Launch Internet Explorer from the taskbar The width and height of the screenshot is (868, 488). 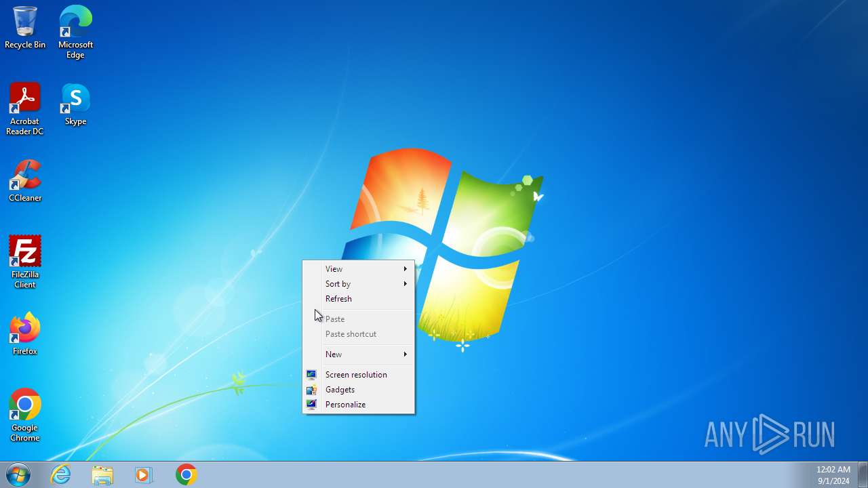coord(61,474)
